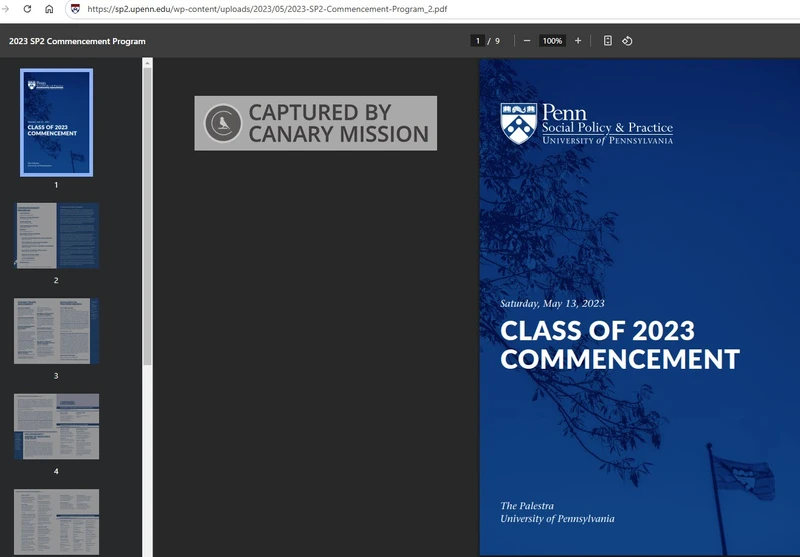The height and width of the screenshot is (557, 800).
Task: Click the 100% zoom level box
Action: (x=552, y=41)
